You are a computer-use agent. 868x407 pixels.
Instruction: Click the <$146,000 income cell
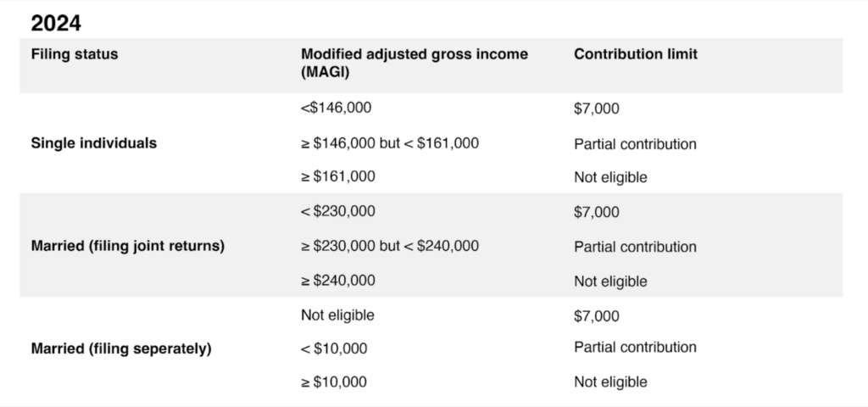pyautogui.click(x=336, y=109)
